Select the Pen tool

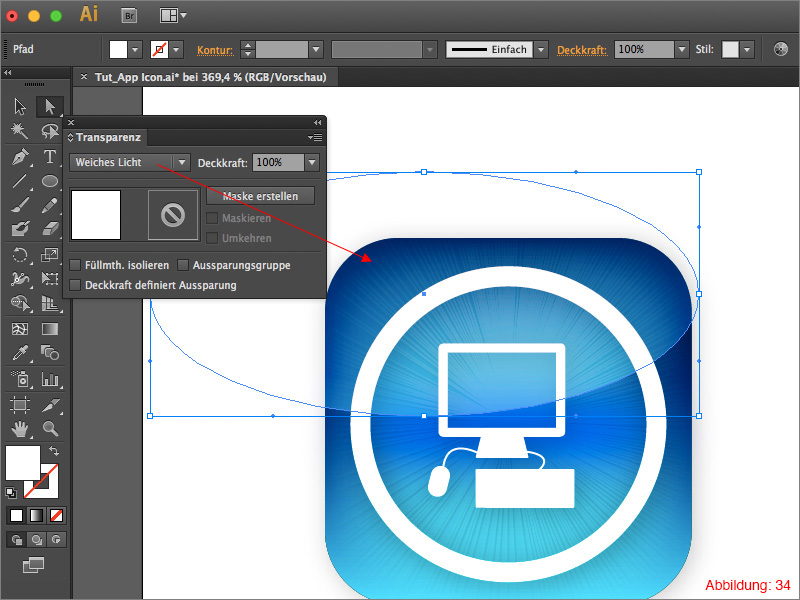click(20, 157)
